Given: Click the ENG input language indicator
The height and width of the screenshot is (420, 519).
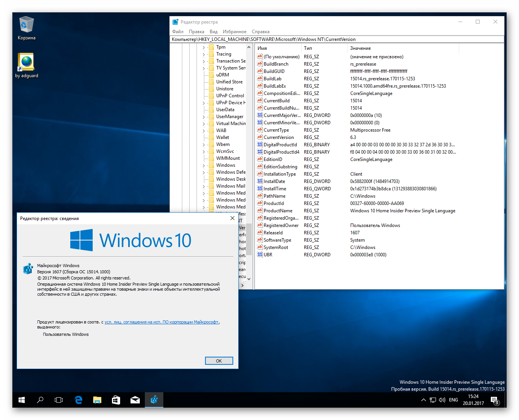Looking at the screenshot, I should point(454,400).
